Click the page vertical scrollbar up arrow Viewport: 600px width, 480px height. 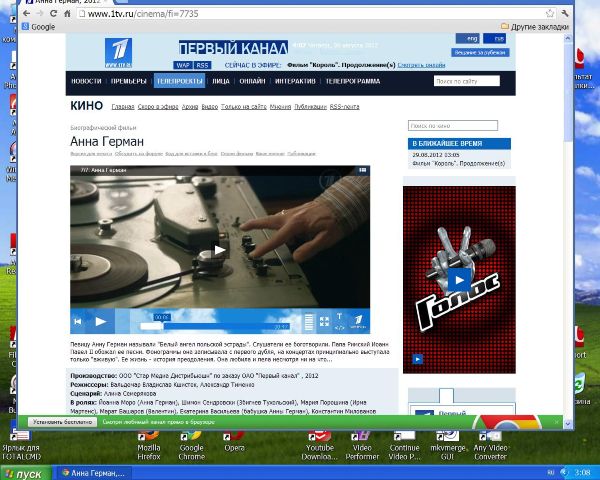pyautogui.click(x=568, y=38)
